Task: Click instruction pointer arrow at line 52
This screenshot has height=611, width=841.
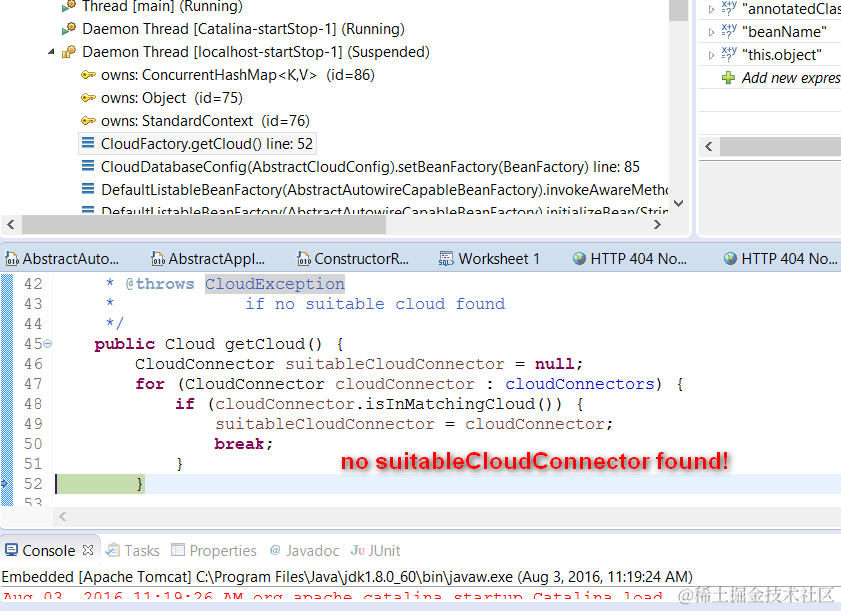Action: pos(5,484)
